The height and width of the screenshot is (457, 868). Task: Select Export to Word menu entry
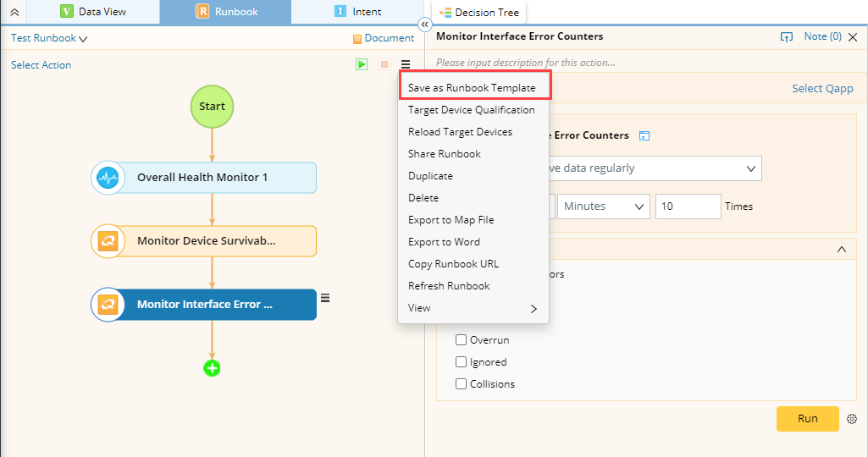tap(444, 242)
